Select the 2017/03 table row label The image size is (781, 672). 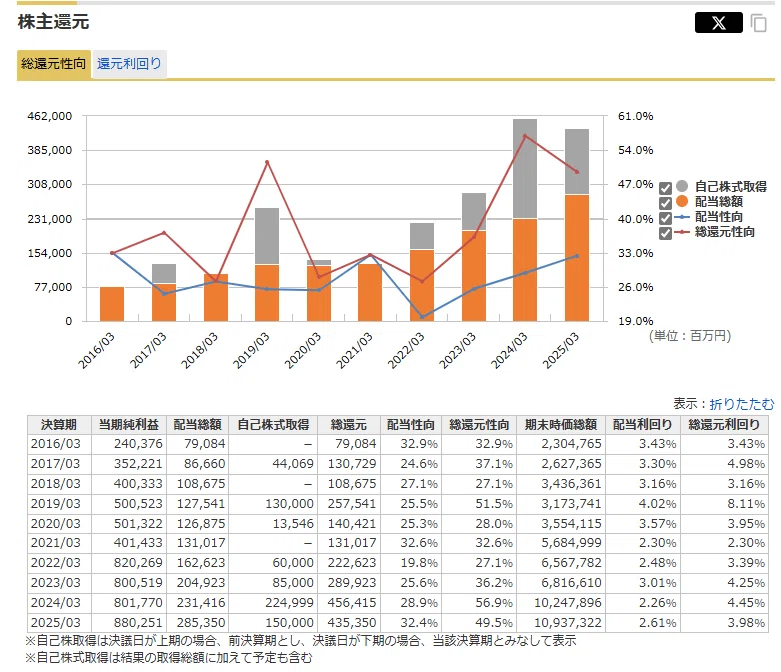click(x=55, y=464)
